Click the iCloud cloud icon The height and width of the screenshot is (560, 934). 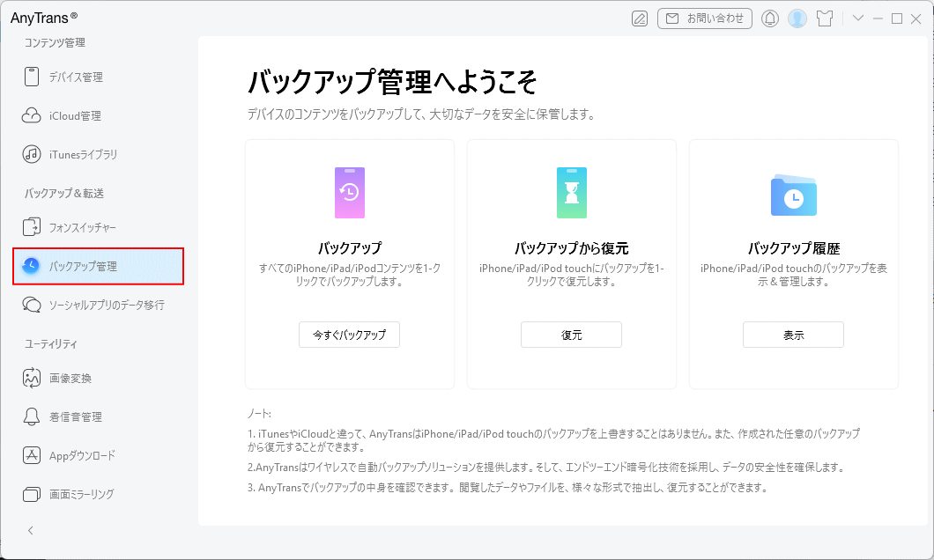point(32,115)
